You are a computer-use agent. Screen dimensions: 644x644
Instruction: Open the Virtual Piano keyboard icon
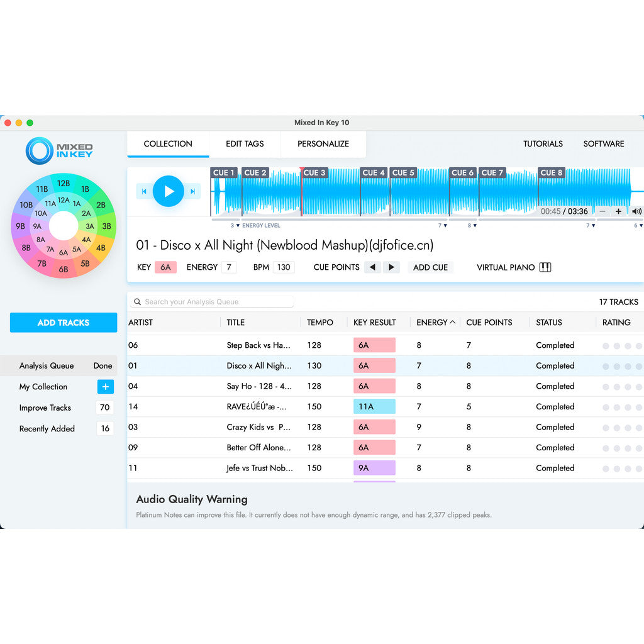click(x=545, y=267)
